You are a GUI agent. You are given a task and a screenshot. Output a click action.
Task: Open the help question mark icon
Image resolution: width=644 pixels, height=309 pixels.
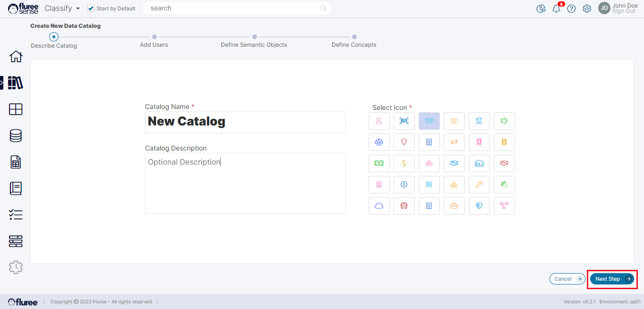(571, 8)
